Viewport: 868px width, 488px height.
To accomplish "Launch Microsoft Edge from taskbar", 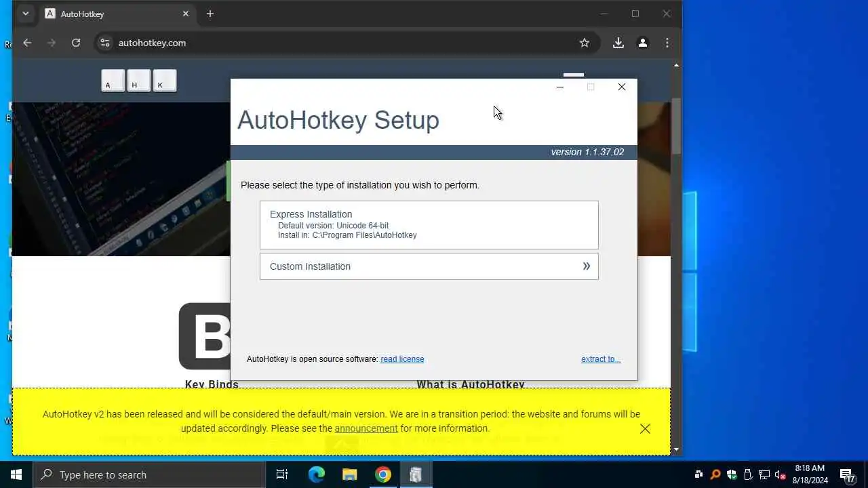I will pos(317,474).
